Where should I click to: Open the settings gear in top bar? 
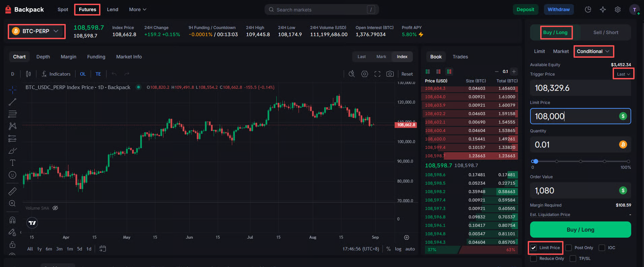tap(617, 9)
